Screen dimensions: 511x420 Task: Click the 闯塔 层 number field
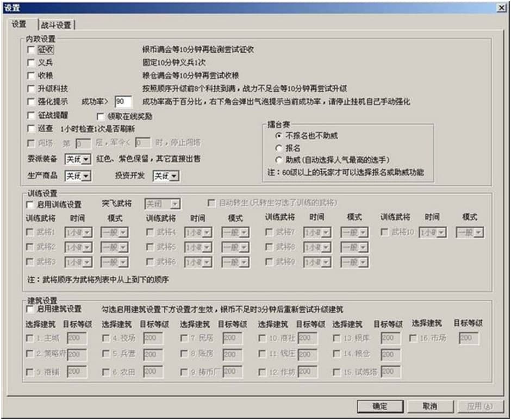coord(83,143)
